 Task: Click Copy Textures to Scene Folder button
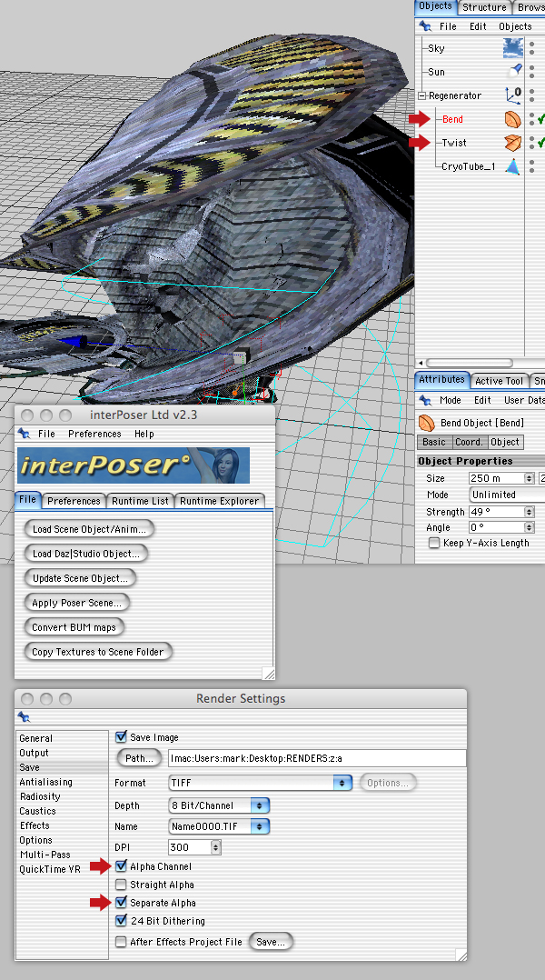tap(98, 651)
